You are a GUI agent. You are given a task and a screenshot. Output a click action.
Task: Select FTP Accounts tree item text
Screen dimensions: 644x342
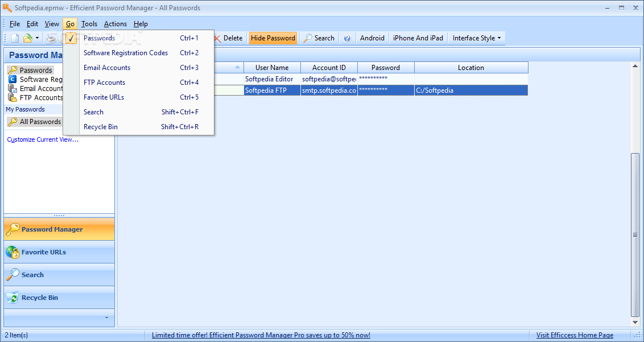tap(41, 97)
